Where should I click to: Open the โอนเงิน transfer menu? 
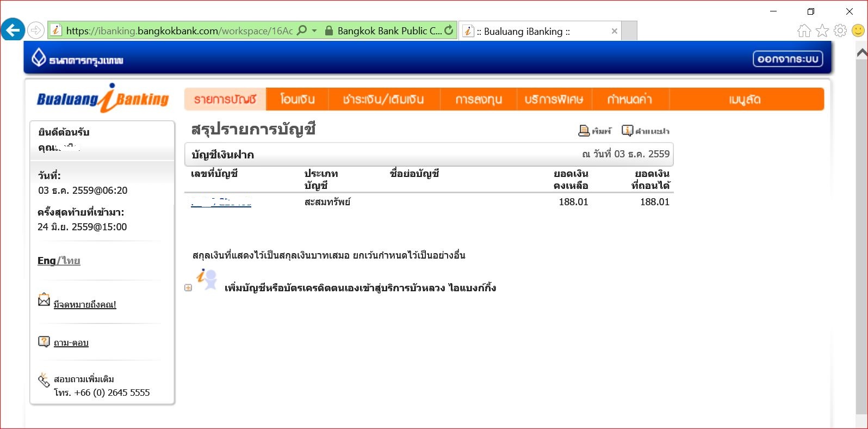[x=297, y=99]
